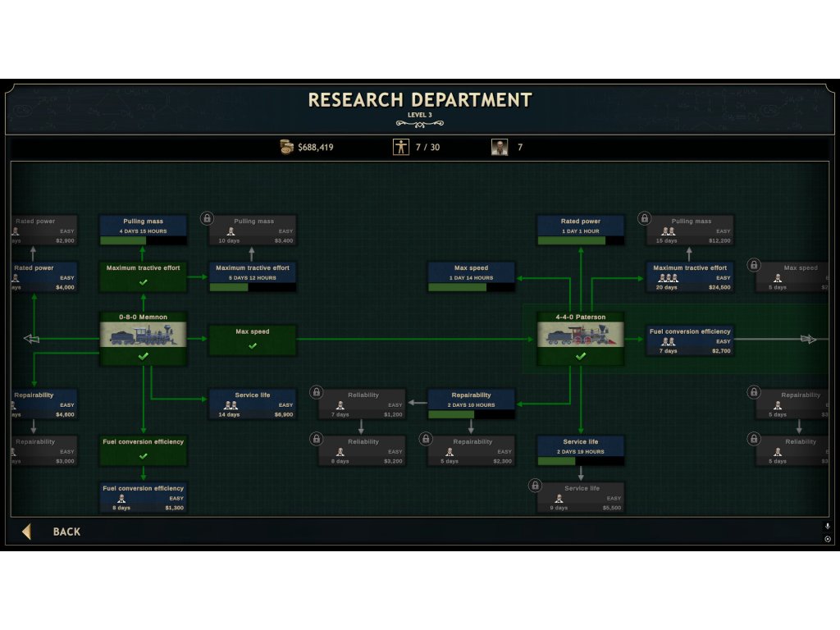Select the 4-4-0 Paterson locomotive picture
This screenshot has width=840, height=630.
point(581,336)
